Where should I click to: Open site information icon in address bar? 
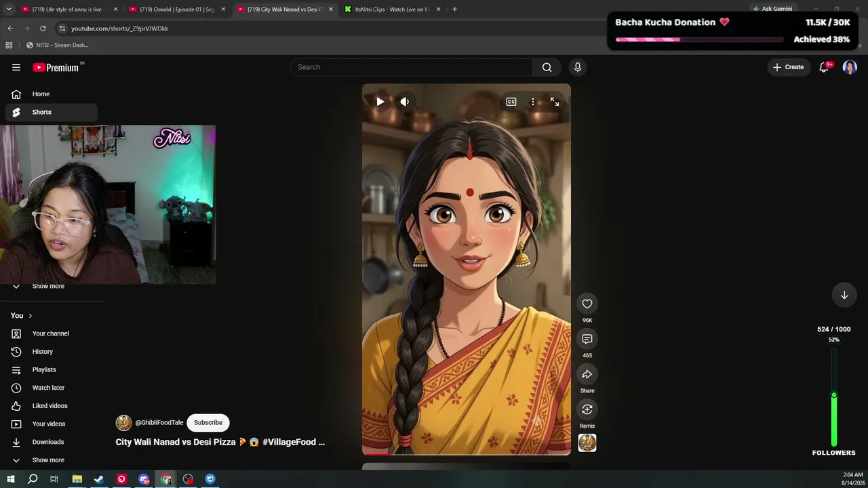click(62, 28)
